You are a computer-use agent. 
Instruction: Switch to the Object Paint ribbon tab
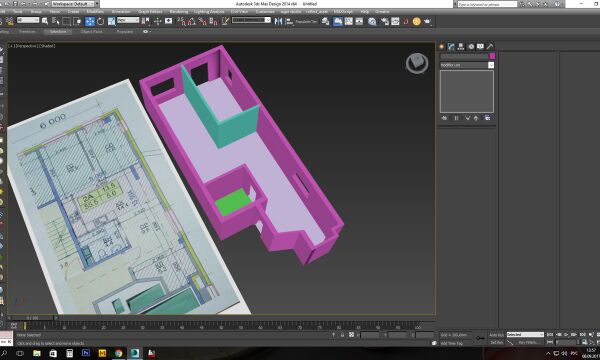91,32
